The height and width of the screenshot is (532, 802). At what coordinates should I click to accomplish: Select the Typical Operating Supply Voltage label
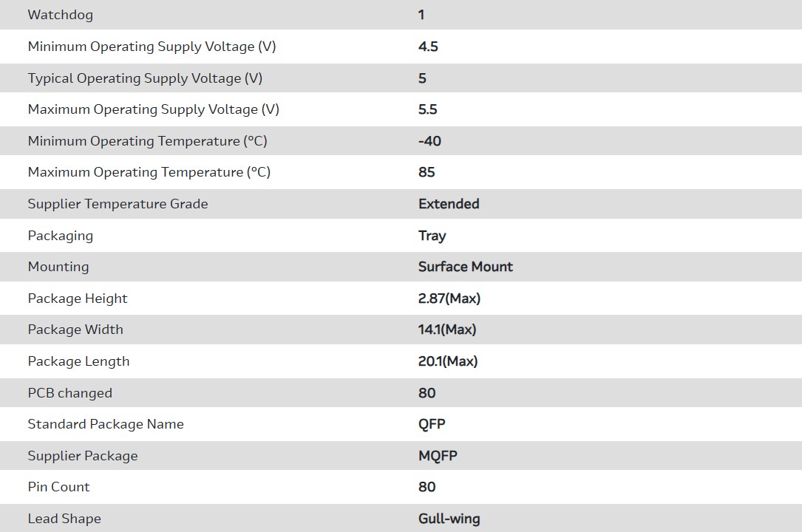(x=145, y=78)
